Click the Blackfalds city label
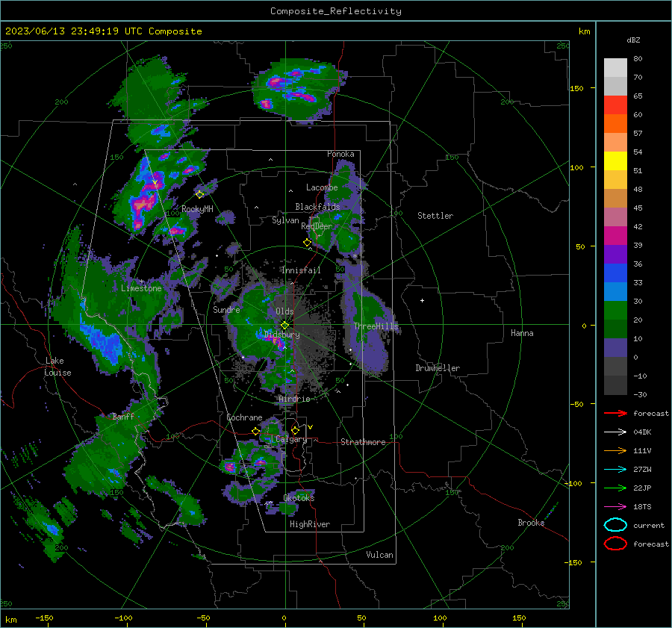 317,207
